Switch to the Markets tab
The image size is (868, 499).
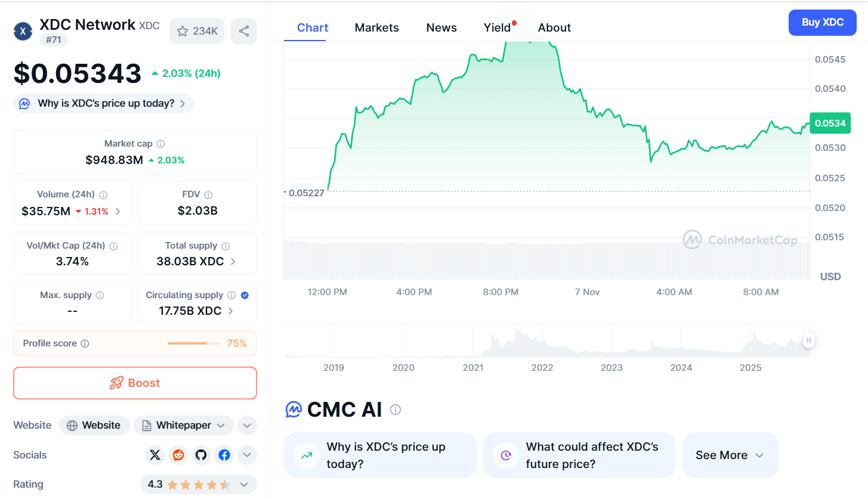pos(376,27)
